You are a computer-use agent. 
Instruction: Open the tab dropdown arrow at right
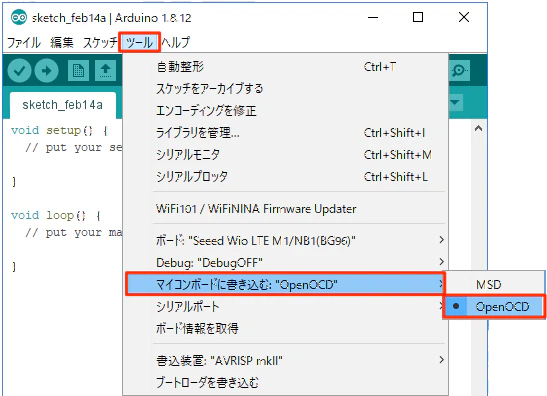[455, 103]
